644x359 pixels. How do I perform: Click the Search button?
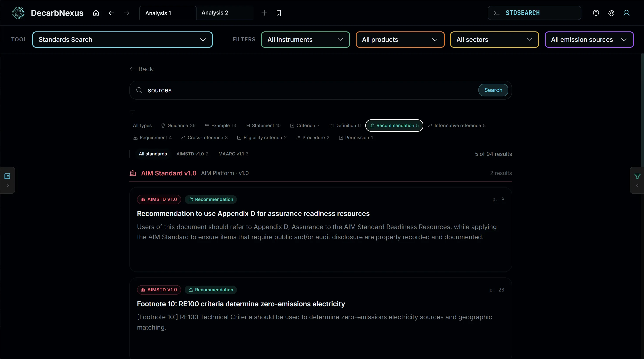[x=493, y=90]
